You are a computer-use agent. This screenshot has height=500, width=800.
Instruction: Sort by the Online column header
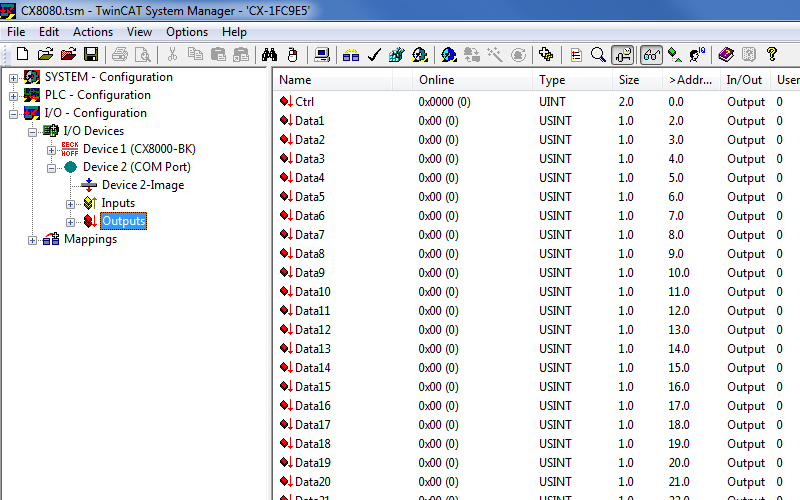click(472, 80)
